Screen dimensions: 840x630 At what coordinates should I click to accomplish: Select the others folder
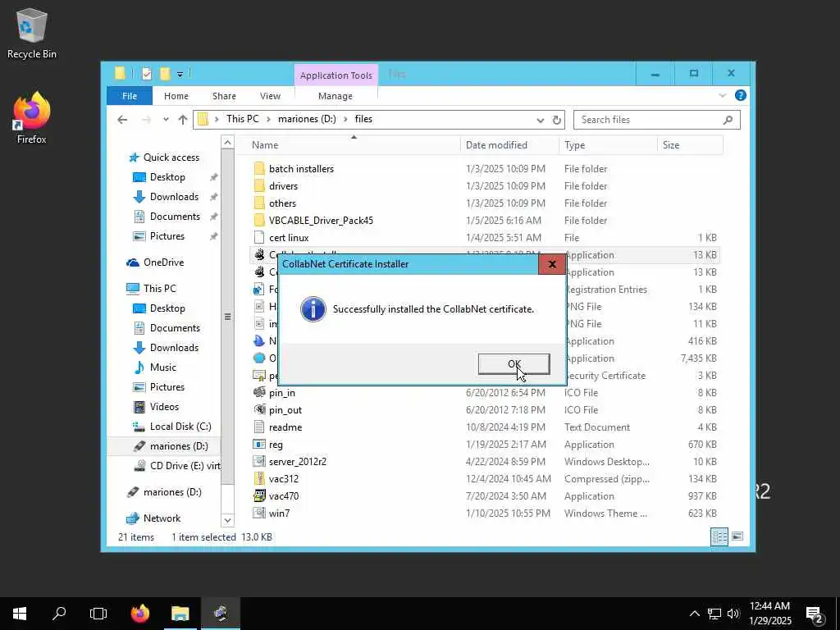point(282,203)
